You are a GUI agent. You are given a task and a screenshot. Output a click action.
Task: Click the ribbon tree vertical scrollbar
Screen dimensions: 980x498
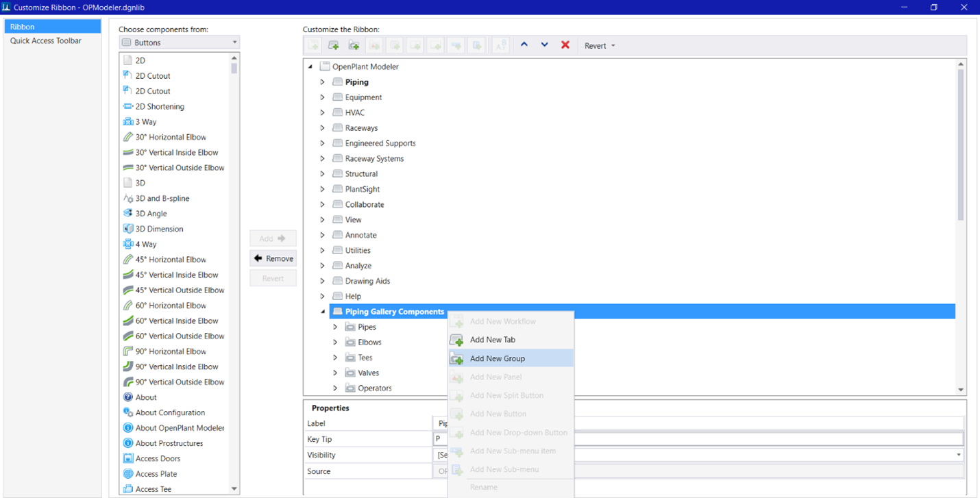pyautogui.click(x=961, y=144)
